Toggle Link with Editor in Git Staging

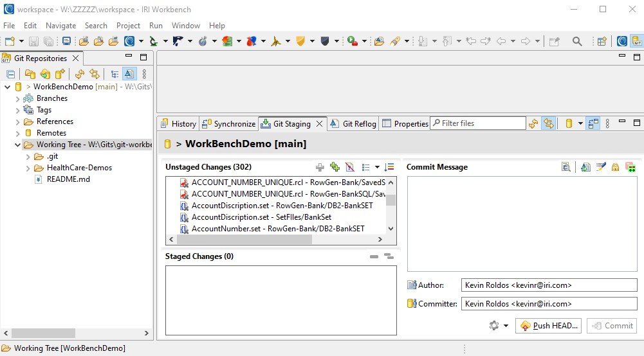549,123
